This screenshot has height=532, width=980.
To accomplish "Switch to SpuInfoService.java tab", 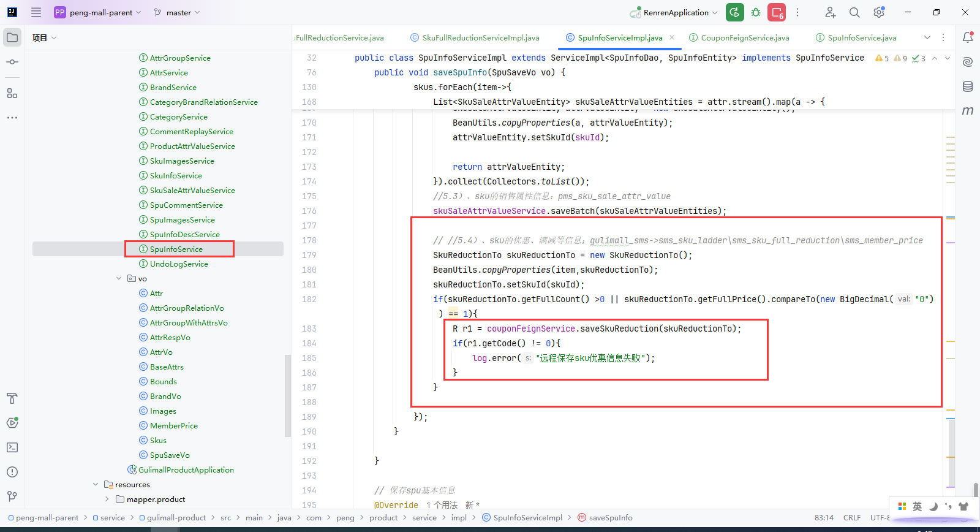I will click(x=856, y=37).
